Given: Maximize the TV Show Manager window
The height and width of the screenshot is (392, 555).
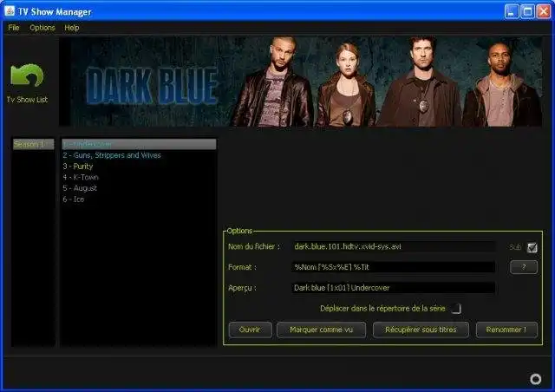Looking at the screenshot, I should click(x=527, y=11).
